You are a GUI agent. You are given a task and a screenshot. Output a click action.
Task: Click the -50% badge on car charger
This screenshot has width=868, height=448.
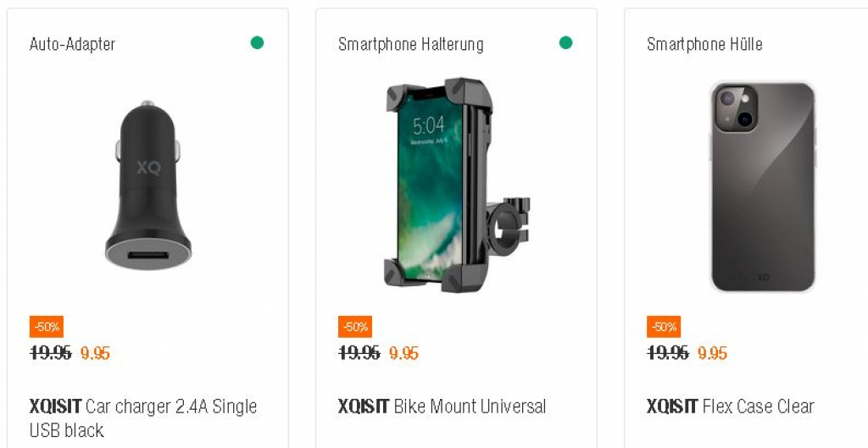(47, 327)
